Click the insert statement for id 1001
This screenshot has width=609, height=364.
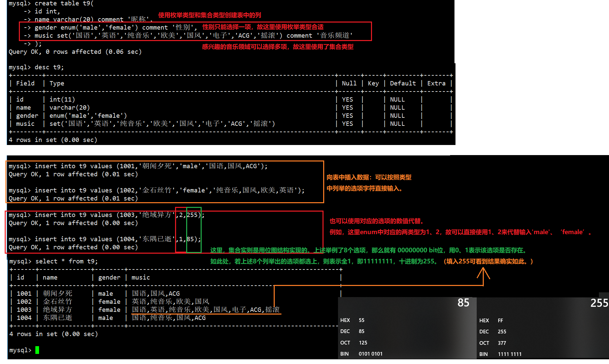pyautogui.click(x=138, y=166)
